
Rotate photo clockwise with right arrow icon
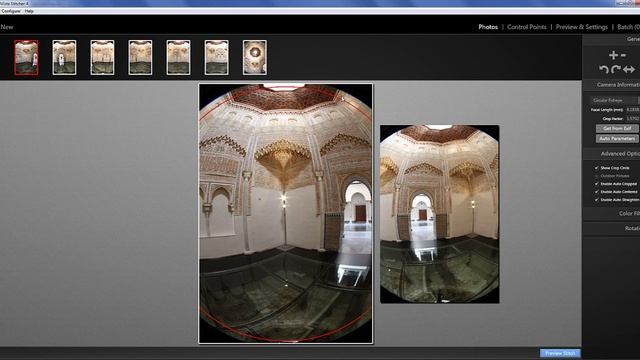click(x=616, y=69)
